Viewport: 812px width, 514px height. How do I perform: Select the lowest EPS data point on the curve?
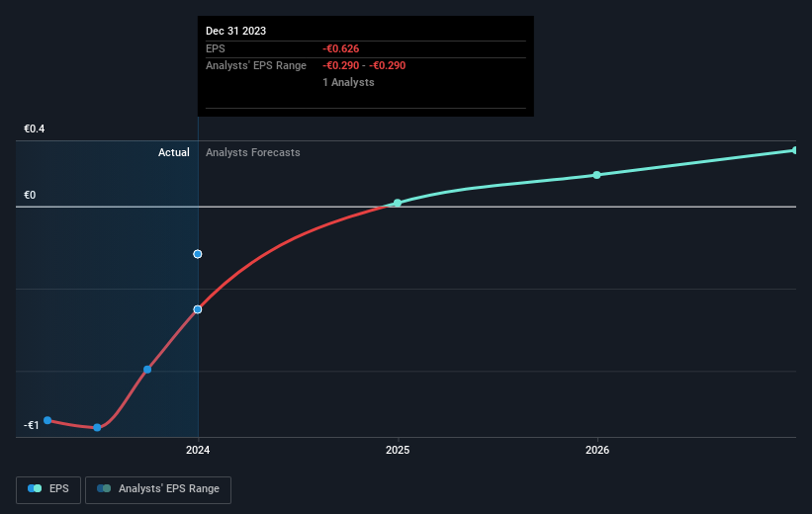click(97, 428)
